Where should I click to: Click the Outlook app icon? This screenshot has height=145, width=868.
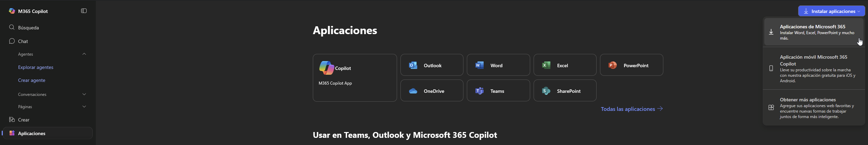413,65
